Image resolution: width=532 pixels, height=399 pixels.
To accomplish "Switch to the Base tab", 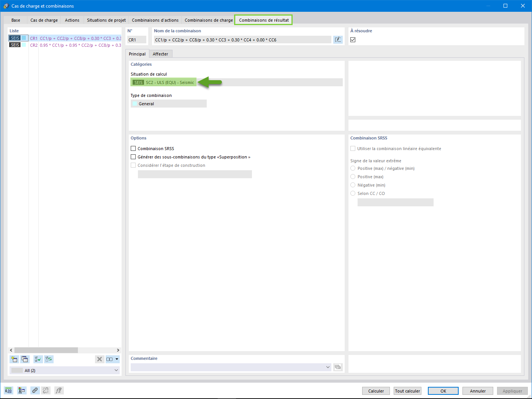I will click(x=16, y=20).
